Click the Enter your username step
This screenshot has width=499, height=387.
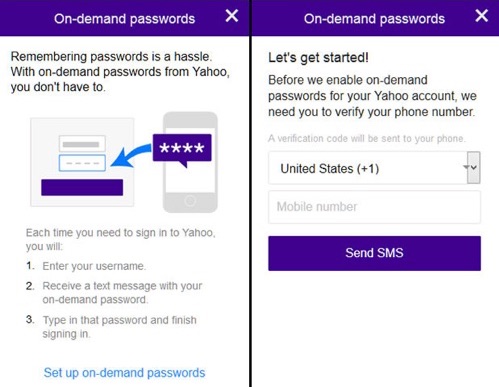click(x=94, y=266)
